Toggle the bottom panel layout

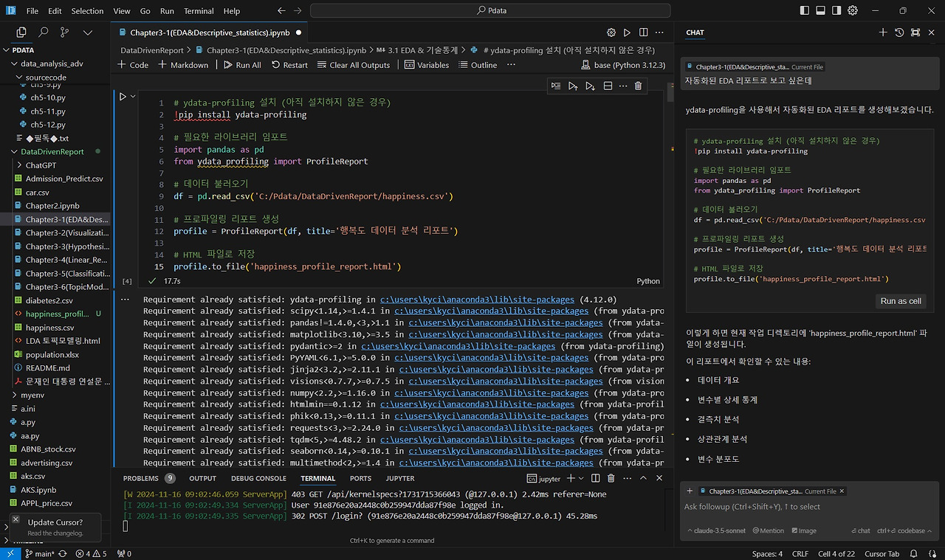[x=820, y=11]
